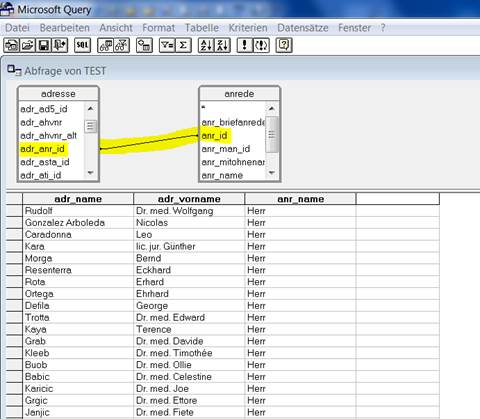Select the adr_ahvnr field
Image resolution: width=480 pixels, height=419 pixels.
tap(41, 122)
